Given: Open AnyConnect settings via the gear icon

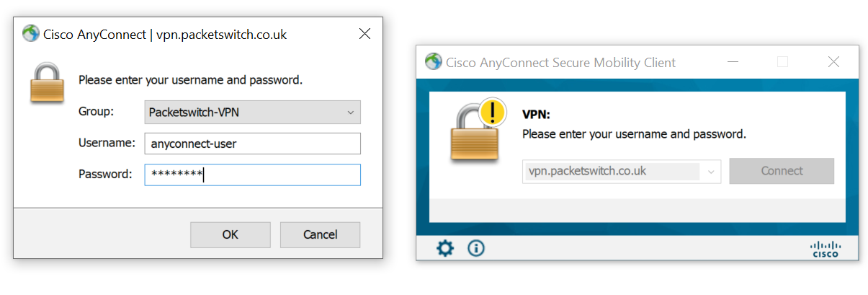Looking at the screenshot, I should pyautogui.click(x=445, y=249).
